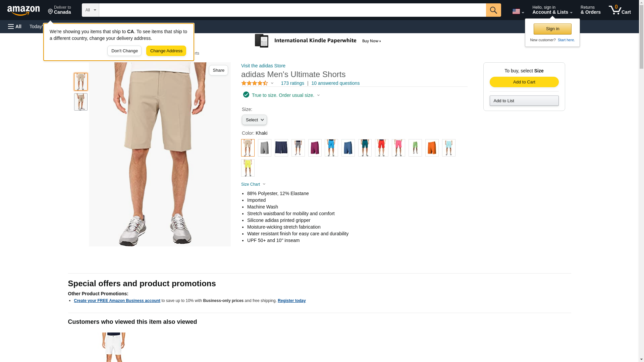
Task: Open the US flag language selector
Action: (x=518, y=11)
